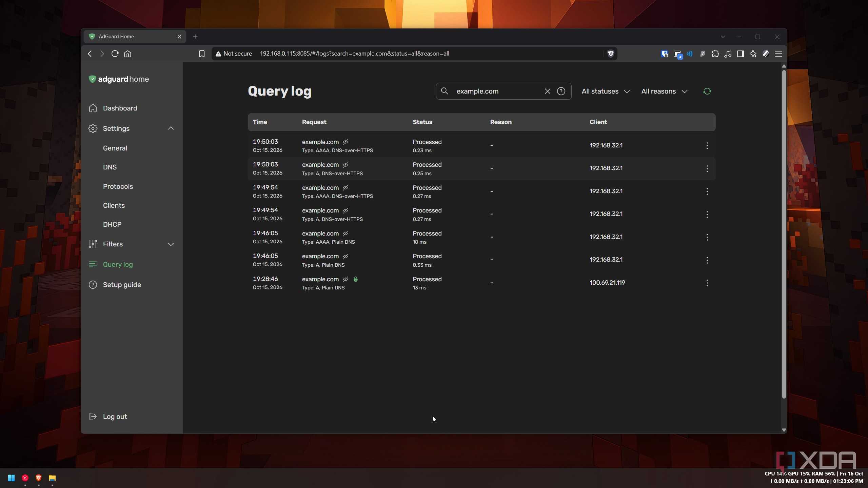Open Clients settings
The image size is (868, 488).
click(x=114, y=205)
